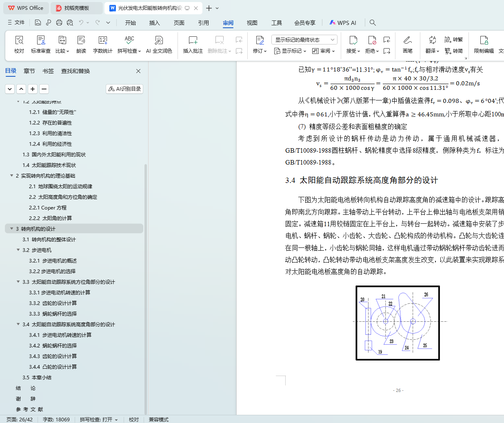Viewport: 504px width, 423px height.
Task: Jump to 3.4.4 凸轮的设计计算 heading
Action: pos(53,367)
